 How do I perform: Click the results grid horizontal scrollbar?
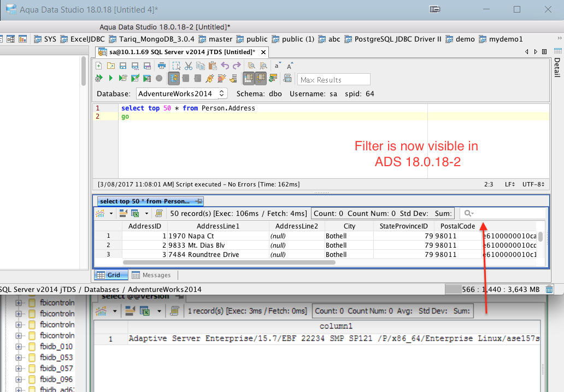click(229, 262)
